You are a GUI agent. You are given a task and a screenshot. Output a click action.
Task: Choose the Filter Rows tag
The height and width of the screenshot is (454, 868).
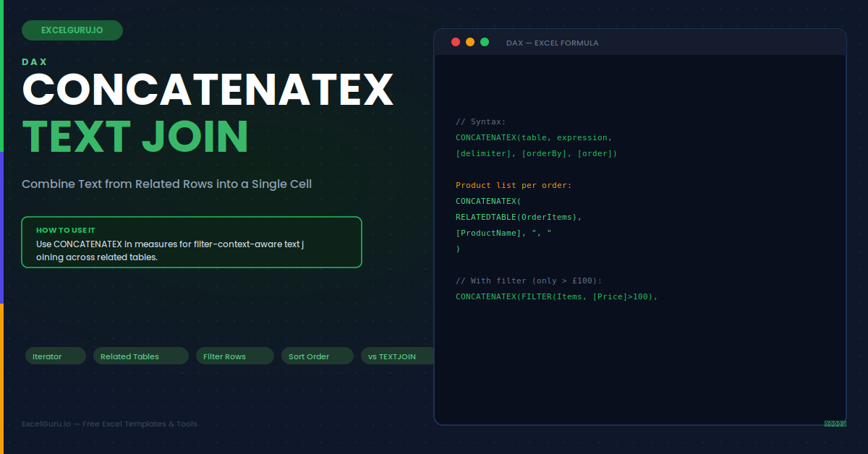(235, 356)
